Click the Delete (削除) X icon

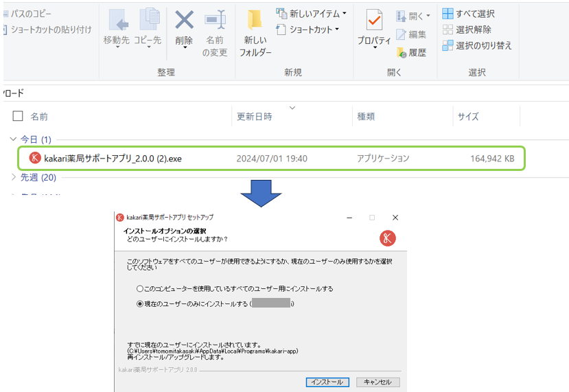(185, 20)
